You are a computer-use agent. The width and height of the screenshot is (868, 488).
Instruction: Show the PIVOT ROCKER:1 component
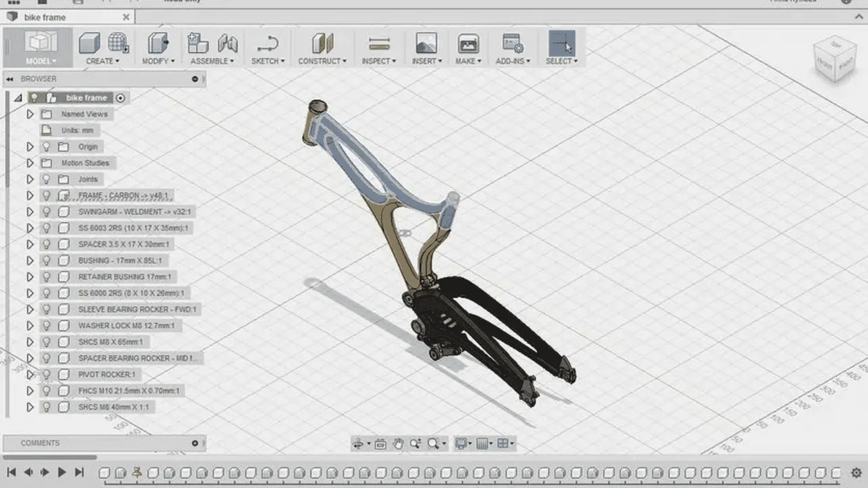point(47,374)
